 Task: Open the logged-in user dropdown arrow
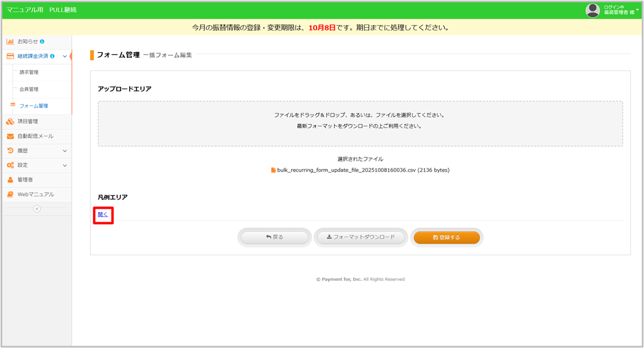637,9
